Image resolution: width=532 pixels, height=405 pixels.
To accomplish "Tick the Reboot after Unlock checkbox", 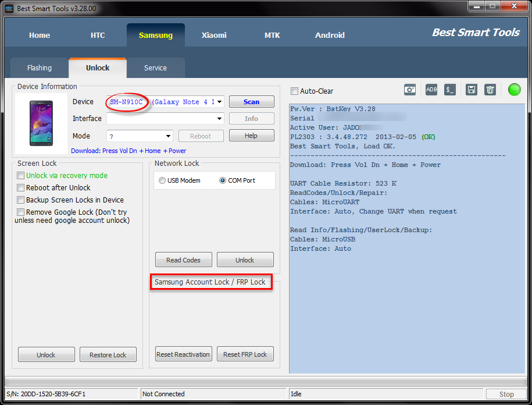I will click(x=21, y=188).
